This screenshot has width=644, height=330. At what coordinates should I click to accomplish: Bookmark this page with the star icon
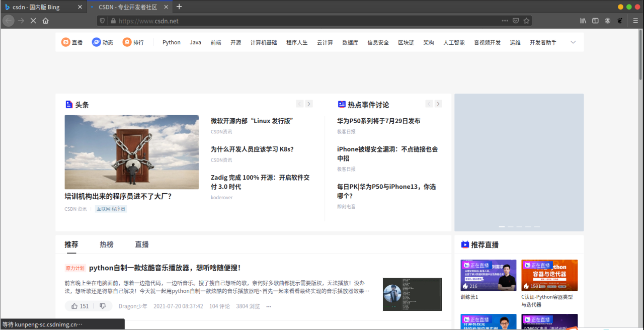click(x=526, y=21)
